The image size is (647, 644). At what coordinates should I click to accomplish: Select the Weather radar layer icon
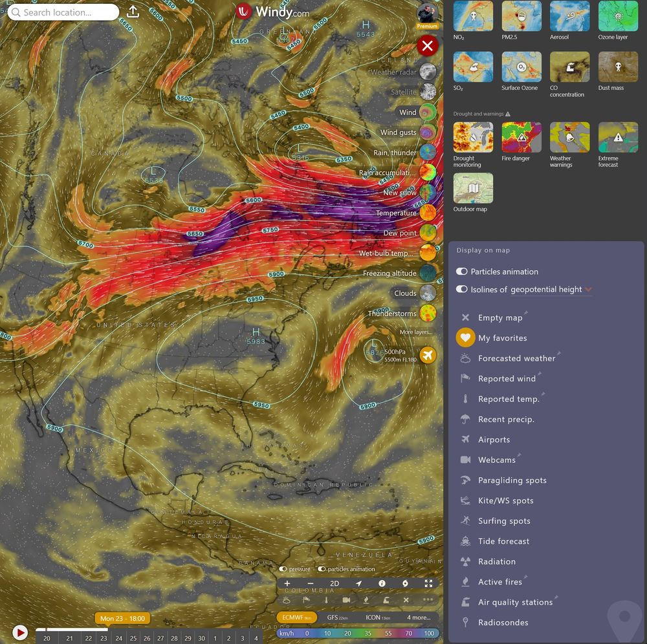(x=428, y=72)
